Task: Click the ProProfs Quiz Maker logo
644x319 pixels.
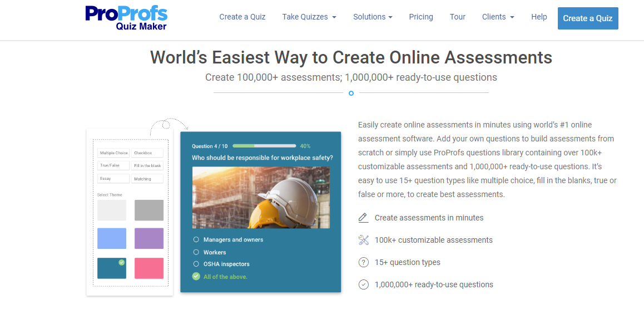Action: 126,17
